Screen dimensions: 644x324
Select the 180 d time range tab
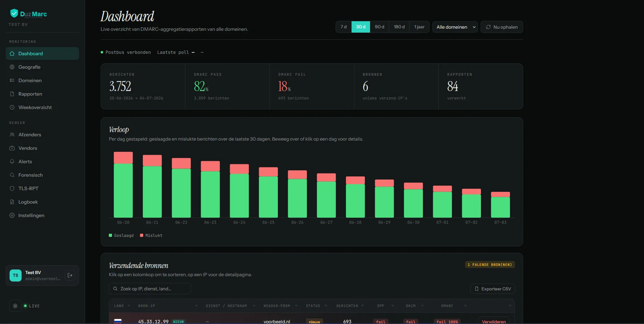point(399,27)
